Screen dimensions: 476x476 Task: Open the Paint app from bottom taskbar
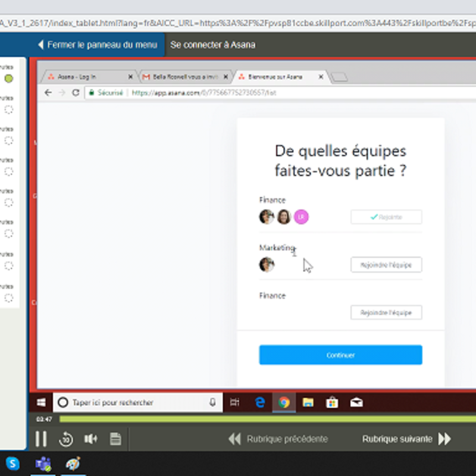point(73,464)
